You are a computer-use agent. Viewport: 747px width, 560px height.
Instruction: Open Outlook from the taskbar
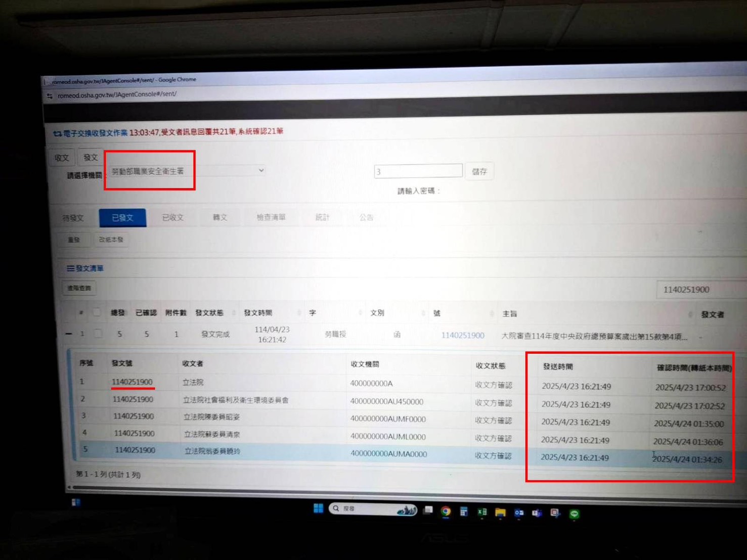click(519, 513)
